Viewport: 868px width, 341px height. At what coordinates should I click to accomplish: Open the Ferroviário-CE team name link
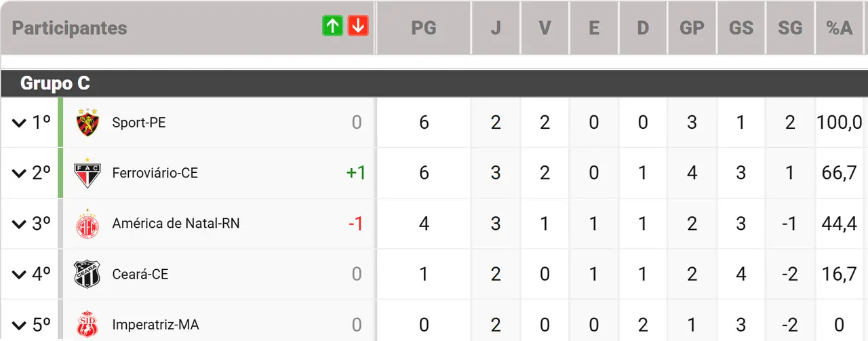(155, 173)
